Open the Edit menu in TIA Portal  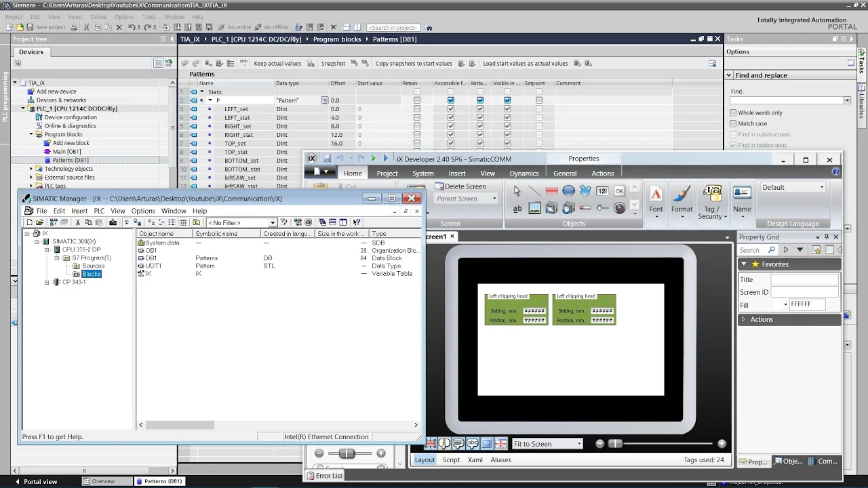35,17
